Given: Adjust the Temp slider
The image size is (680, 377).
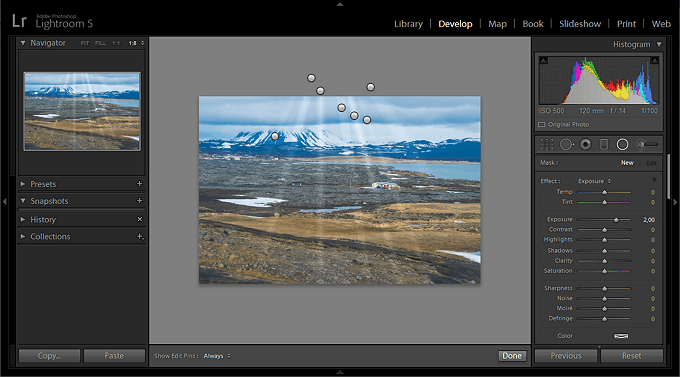Looking at the screenshot, I should click(x=605, y=192).
